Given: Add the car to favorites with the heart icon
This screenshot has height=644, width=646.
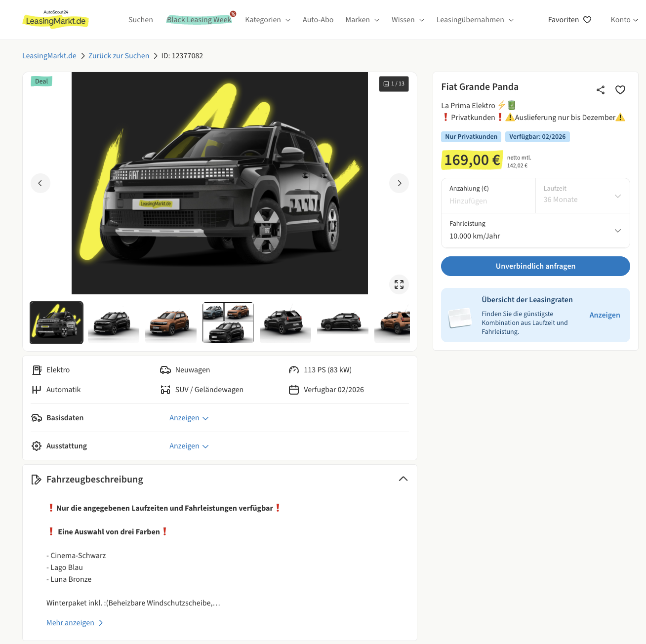Looking at the screenshot, I should [620, 90].
